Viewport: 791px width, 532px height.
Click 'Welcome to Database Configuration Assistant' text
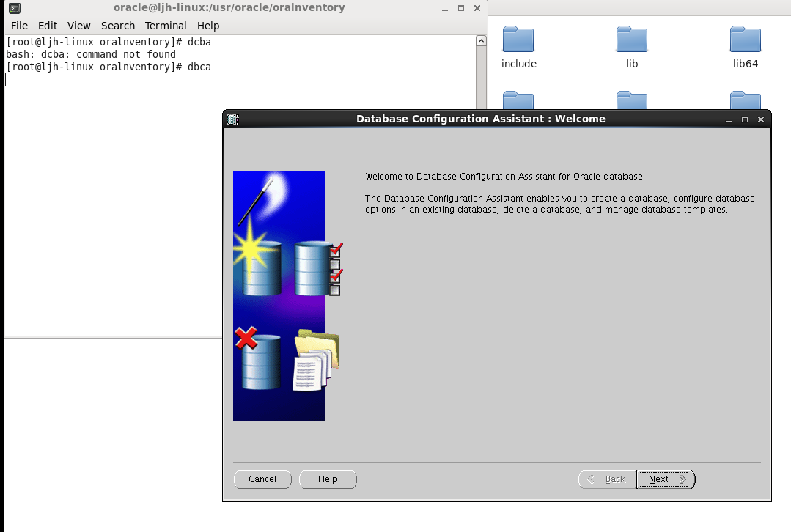[460, 177]
